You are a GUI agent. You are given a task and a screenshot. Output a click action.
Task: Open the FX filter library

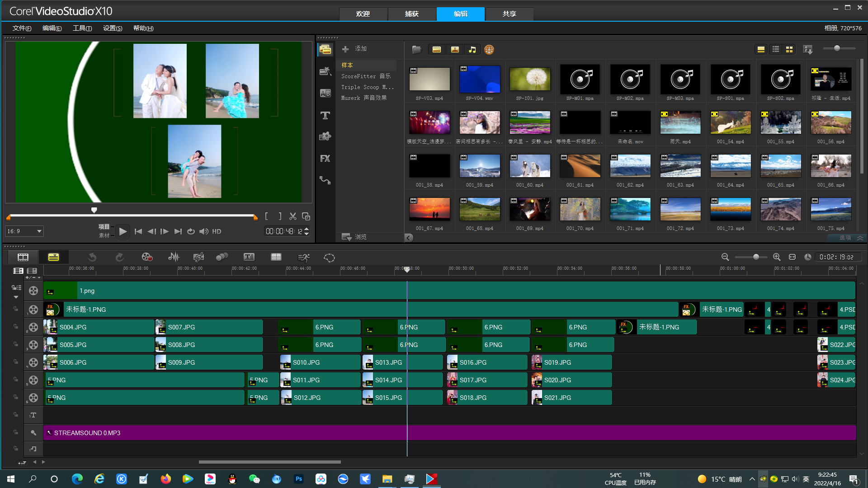tap(325, 159)
